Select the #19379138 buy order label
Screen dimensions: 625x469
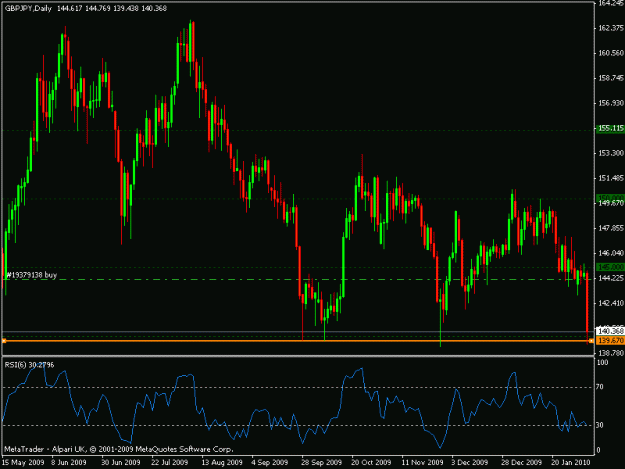(31, 275)
